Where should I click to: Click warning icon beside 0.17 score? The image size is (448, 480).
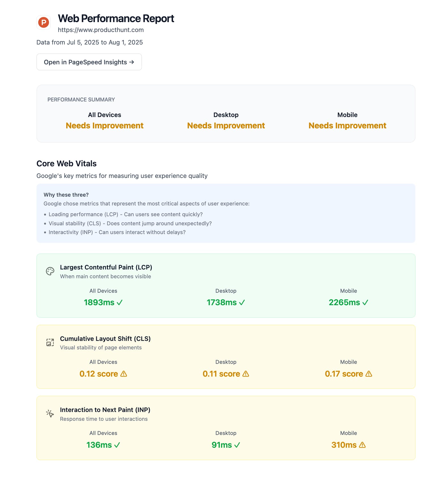click(369, 374)
